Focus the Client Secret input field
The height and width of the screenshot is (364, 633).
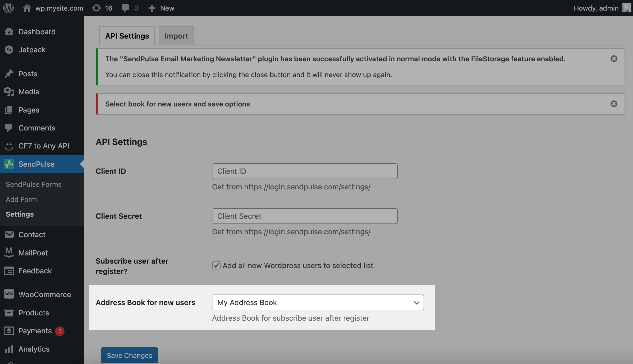(305, 216)
